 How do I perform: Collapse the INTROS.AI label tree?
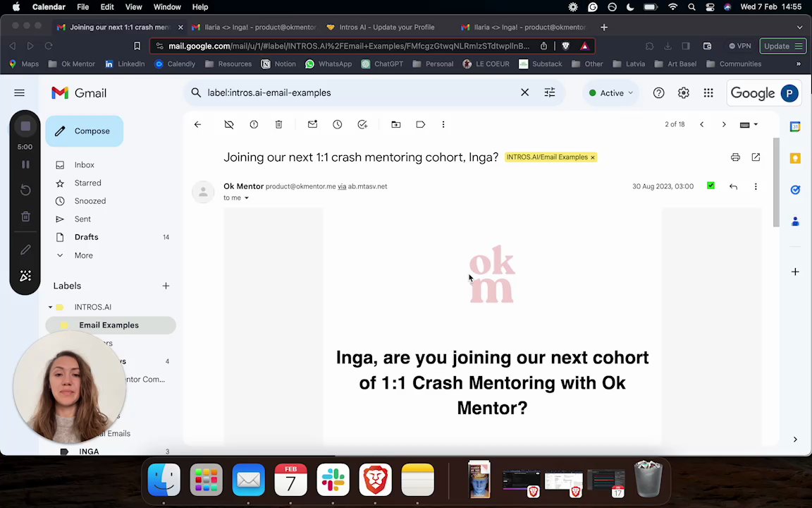[x=50, y=307]
